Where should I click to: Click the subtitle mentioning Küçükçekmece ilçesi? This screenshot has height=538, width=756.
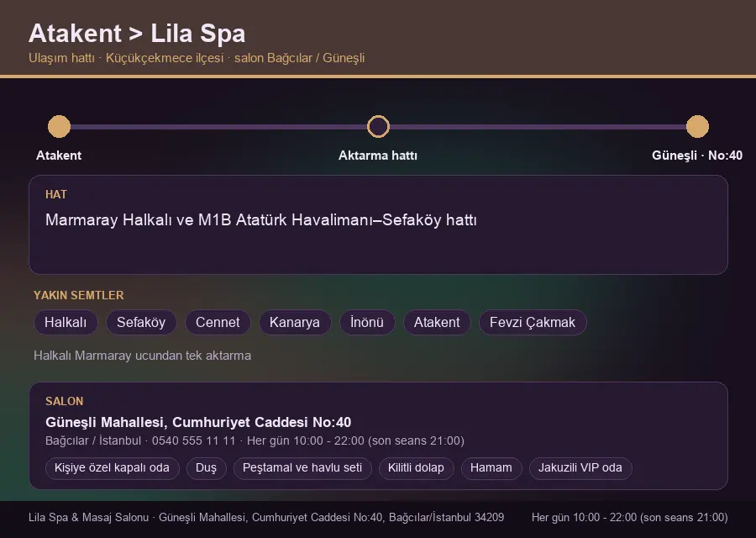coord(197,58)
